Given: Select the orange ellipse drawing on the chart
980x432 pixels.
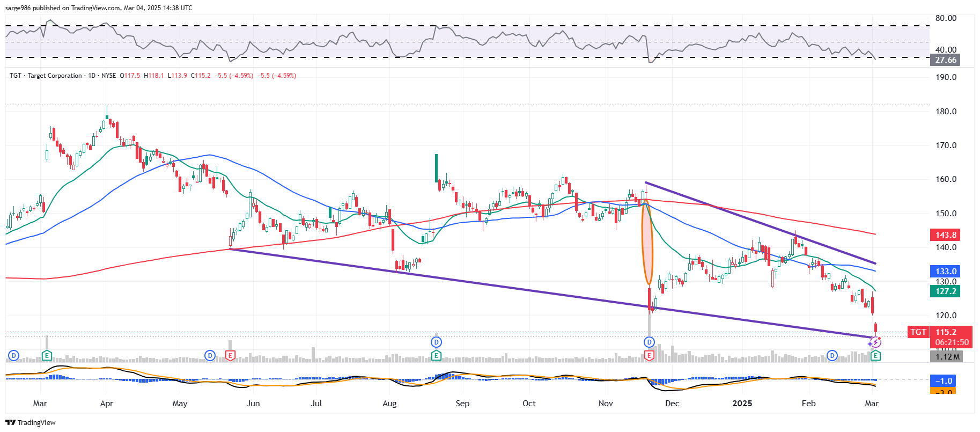Looking at the screenshot, I should pos(647,241).
